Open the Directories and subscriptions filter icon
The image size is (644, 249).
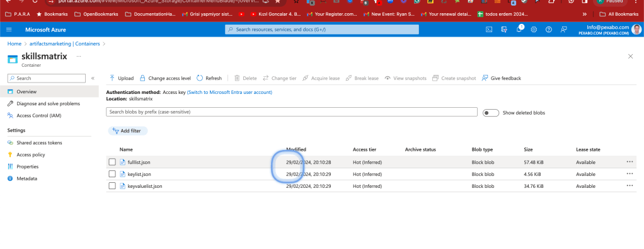tap(504, 30)
